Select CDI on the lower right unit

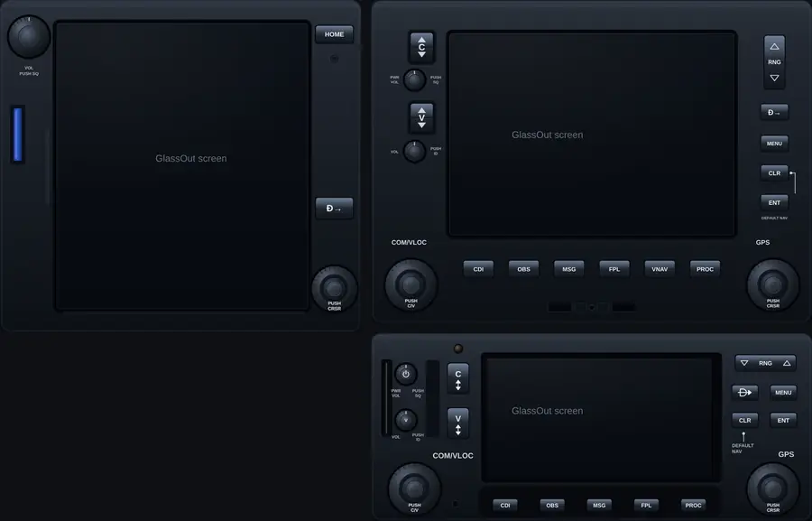click(505, 505)
